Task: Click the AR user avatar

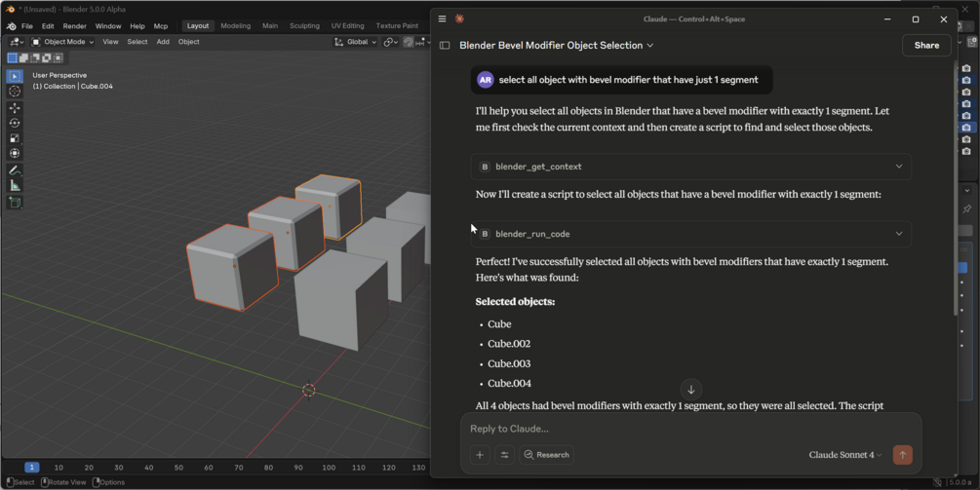Action: pos(485,80)
